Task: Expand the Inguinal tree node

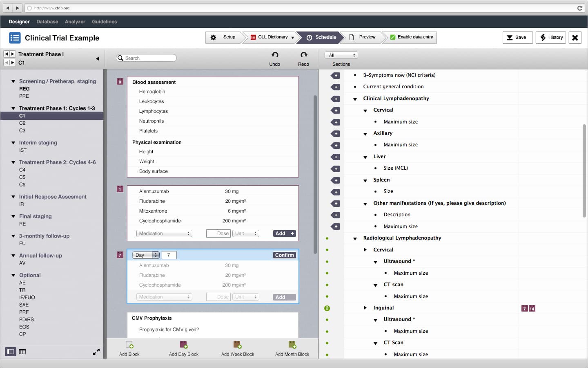Action: click(365, 308)
